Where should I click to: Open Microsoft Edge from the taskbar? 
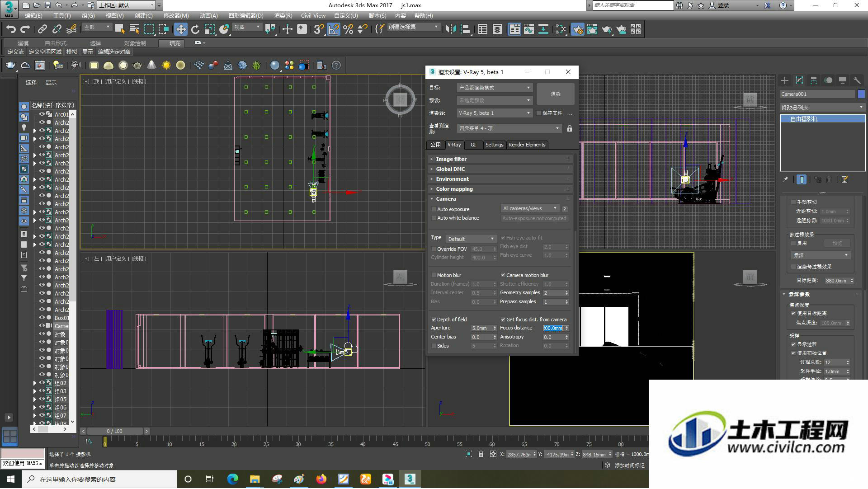point(233,479)
